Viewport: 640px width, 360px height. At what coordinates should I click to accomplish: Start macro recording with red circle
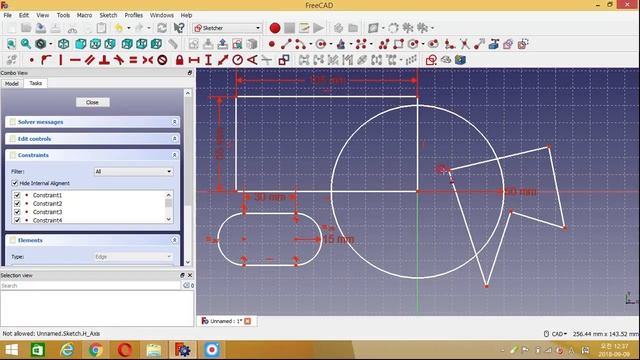tap(275, 28)
